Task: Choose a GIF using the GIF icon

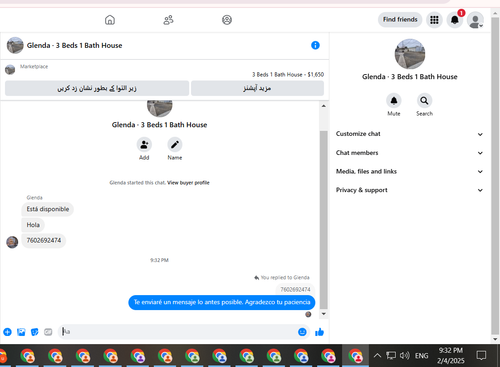Action: click(x=48, y=332)
